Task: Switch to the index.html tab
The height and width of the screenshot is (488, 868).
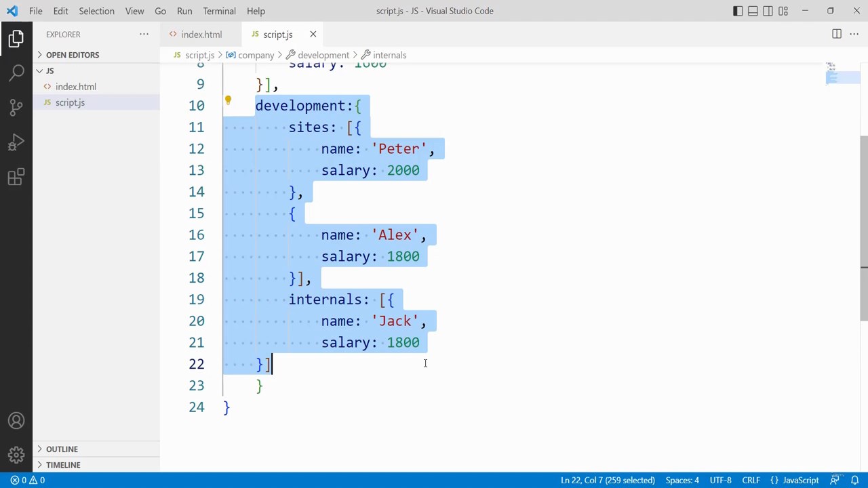Action: [x=201, y=34]
